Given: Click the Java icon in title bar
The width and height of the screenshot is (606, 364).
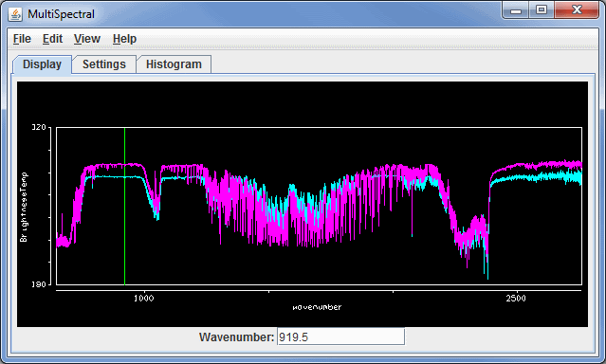Looking at the screenshot, I should click(15, 14).
